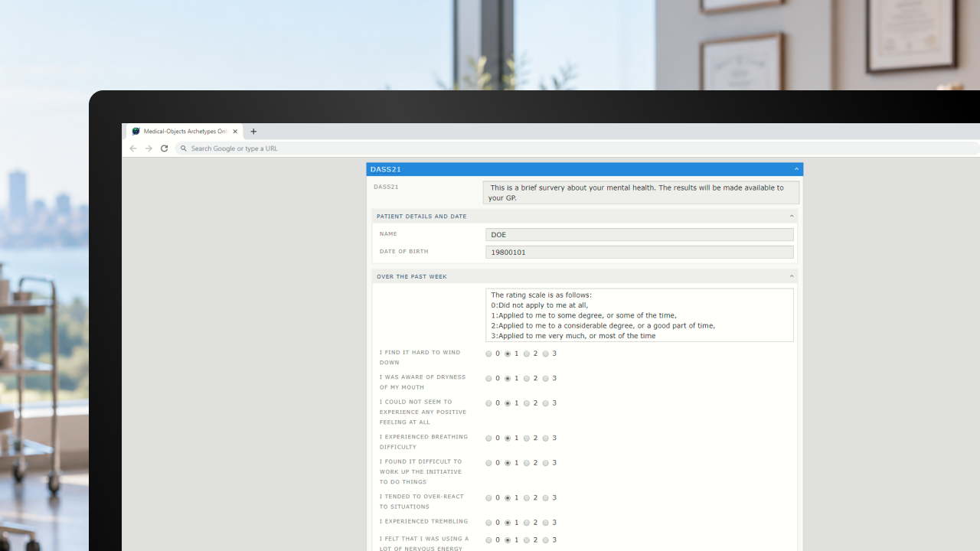Click the rating scale description box
Image resolution: width=980 pixels, height=551 pixels.
click(639, 315)
